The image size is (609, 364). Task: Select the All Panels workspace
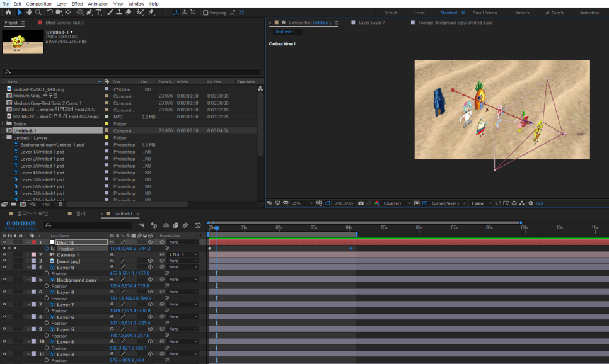pyautogui.click(x=554, y=13)
